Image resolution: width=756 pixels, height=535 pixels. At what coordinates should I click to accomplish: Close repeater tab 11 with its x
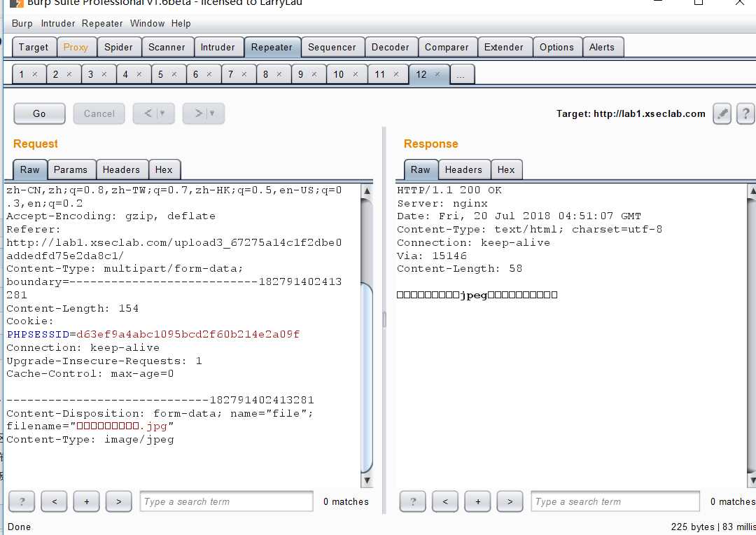click(395, 74)
